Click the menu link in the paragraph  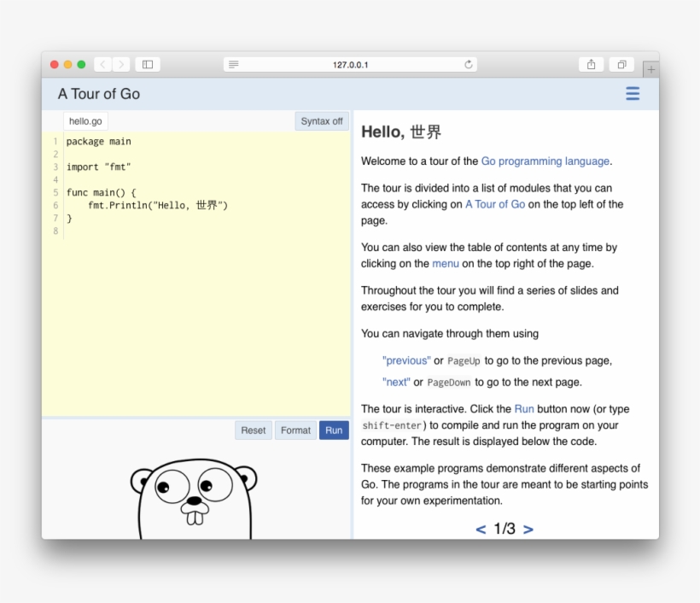(446, 264)
